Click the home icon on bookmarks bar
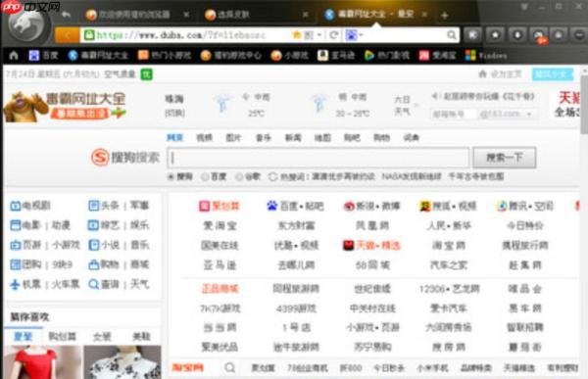The image size is (588, 379). [x=14, y=56]
